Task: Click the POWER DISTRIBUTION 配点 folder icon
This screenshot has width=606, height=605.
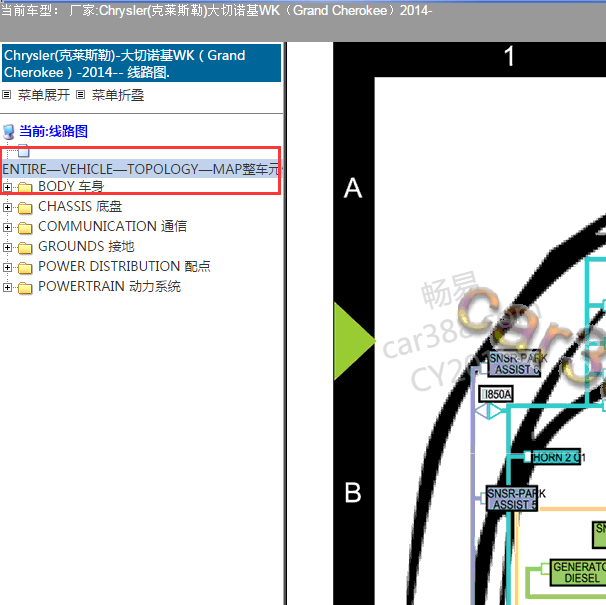Action: pos(25,268)
